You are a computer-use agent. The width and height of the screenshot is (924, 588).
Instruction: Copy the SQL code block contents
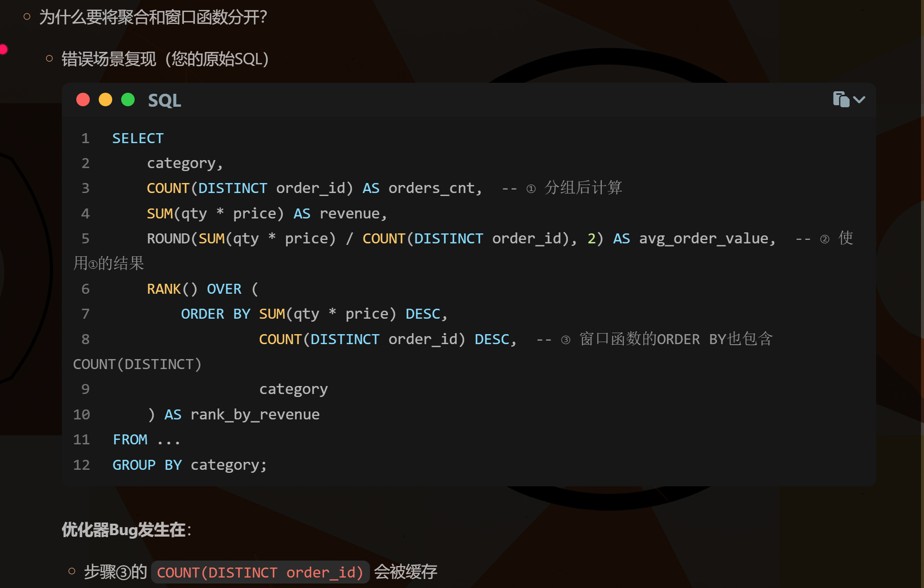(841, 99)
